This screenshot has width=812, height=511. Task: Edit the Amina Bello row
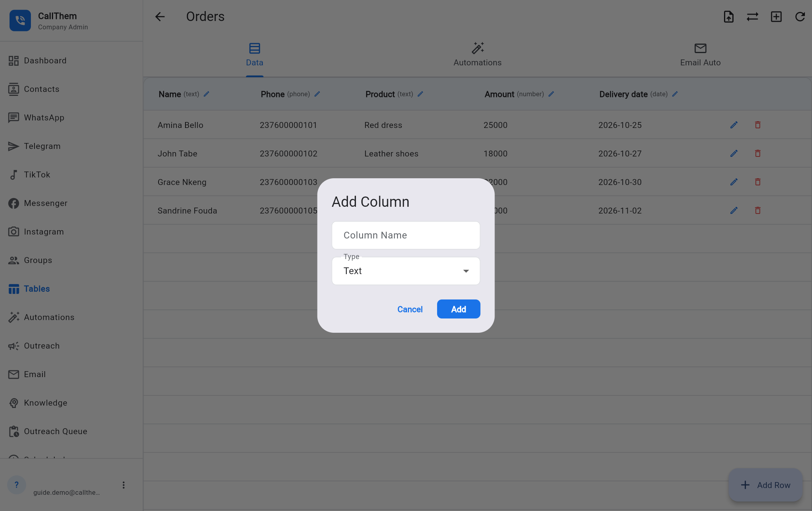[x=734, y=125]
